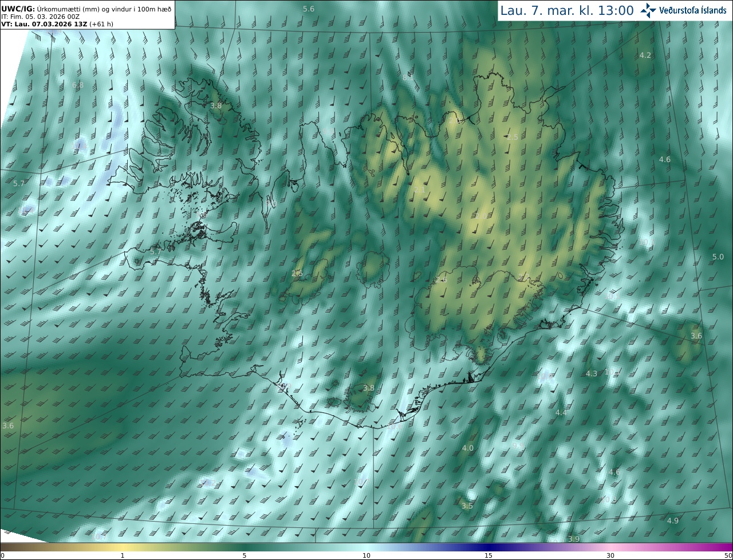Screen dimensions: 733x560
Task: Pick the dark navy segment of color scale
Action: [488, 547]
